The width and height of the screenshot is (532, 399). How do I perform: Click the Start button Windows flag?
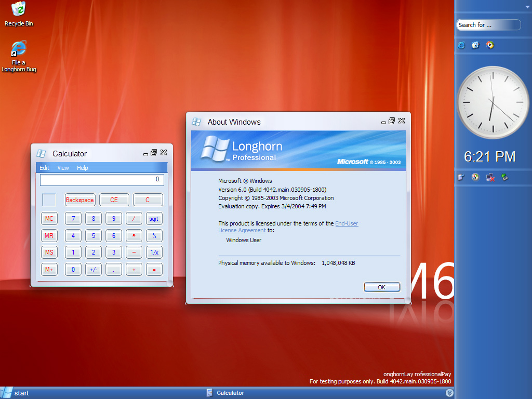point(6,393)
